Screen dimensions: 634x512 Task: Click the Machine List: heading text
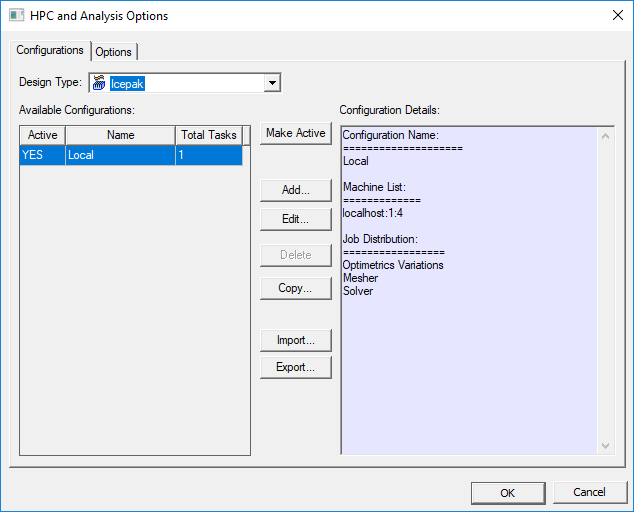374,187
